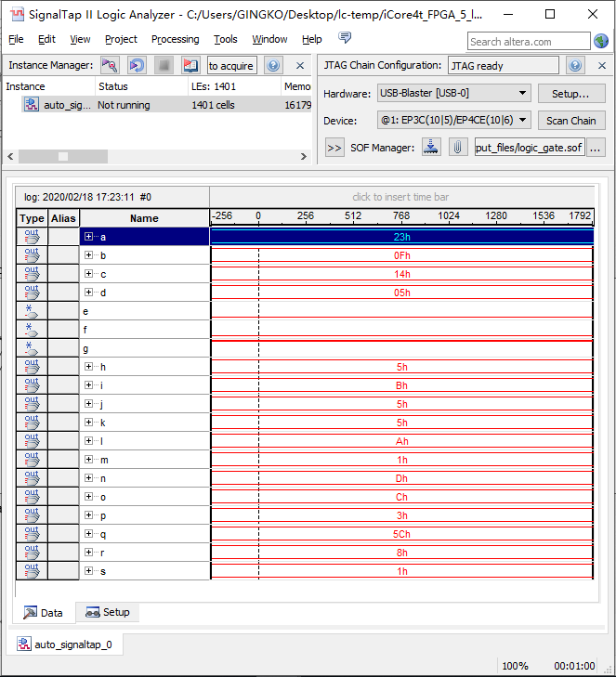Click the Stop Analysis icon
616x677 pixels.
coord(164,65)
